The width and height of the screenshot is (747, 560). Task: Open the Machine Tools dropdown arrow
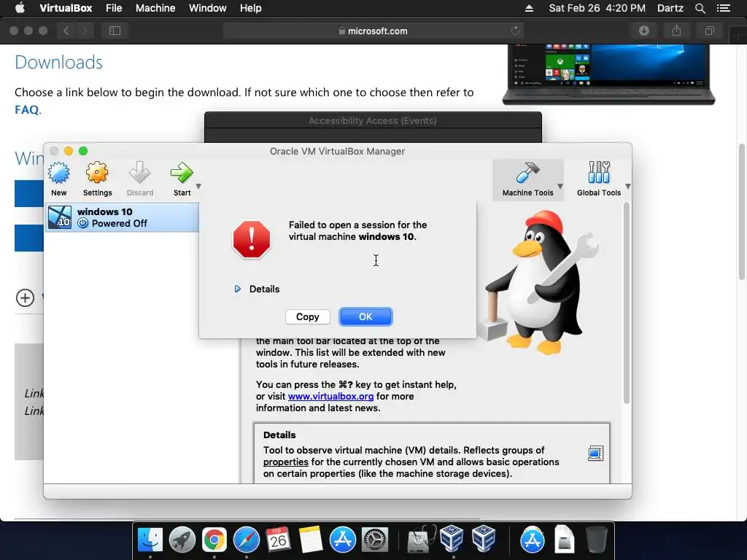click(x=560, y=186)
